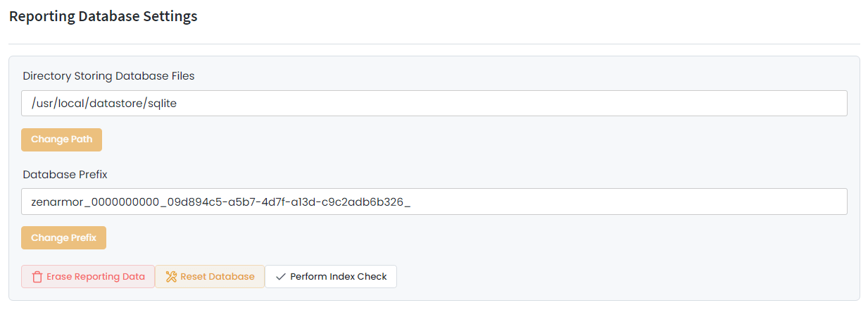Click the Erase Reporting Data label text
The width and height of the screenshot is (868, 310).
coord(96,277)
